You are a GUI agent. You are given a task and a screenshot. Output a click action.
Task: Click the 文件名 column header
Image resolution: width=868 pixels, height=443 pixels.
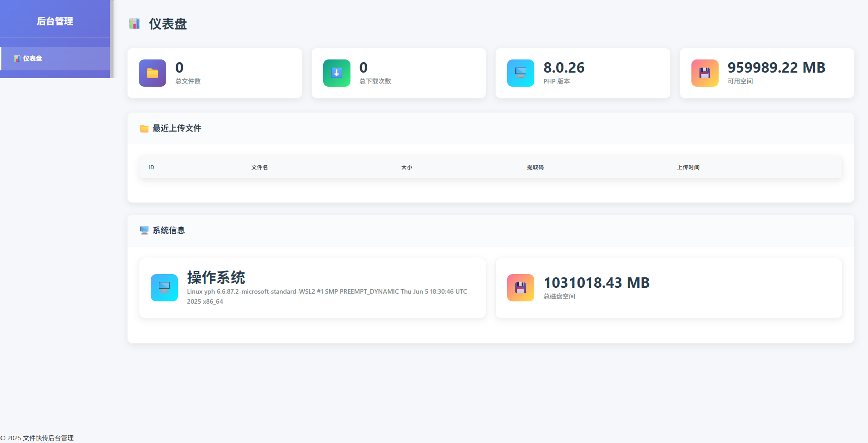click(259, 167)
